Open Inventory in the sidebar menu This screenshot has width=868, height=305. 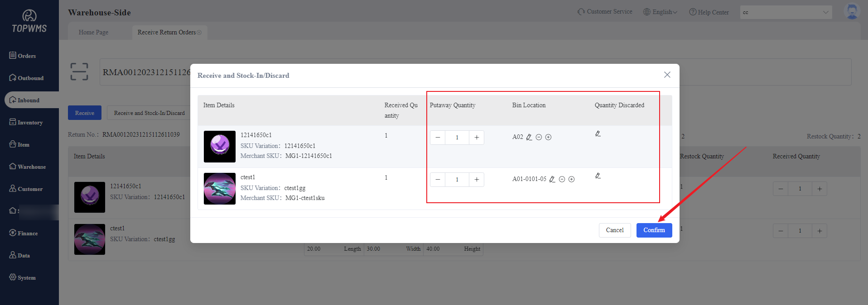pyautogui.click(x=30, y=123)
